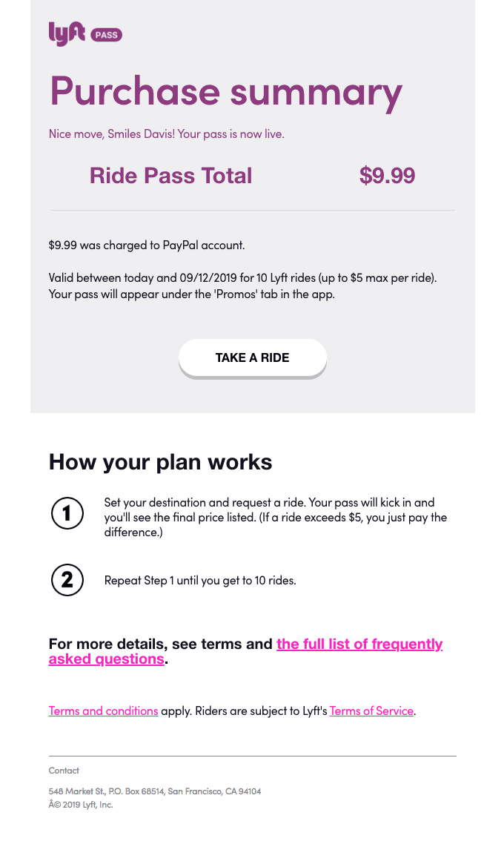The height and width of the screenshot is (844, 504).
Task: Click the step 2 circled number icon
Action: [x=67, y=580]
